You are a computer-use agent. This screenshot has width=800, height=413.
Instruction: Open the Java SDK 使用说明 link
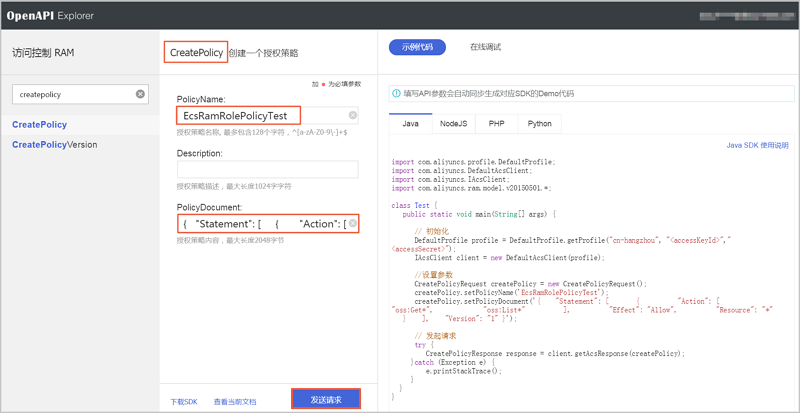coord(757,145)
